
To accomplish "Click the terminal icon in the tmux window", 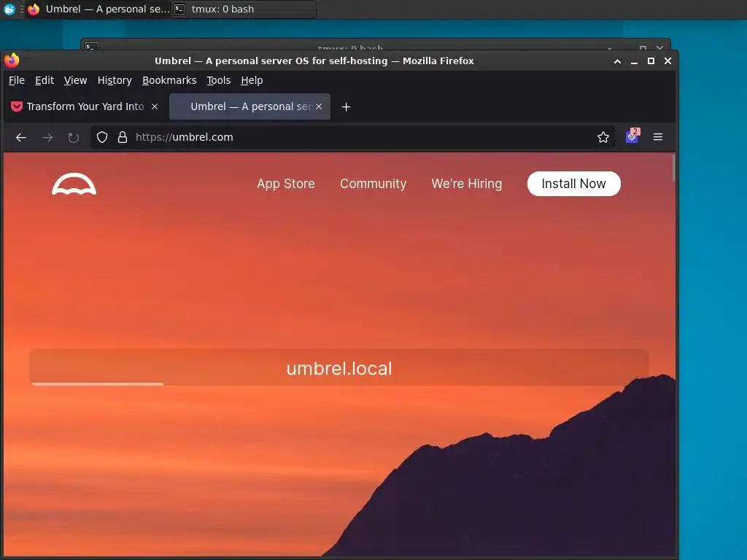I will 92,47.
